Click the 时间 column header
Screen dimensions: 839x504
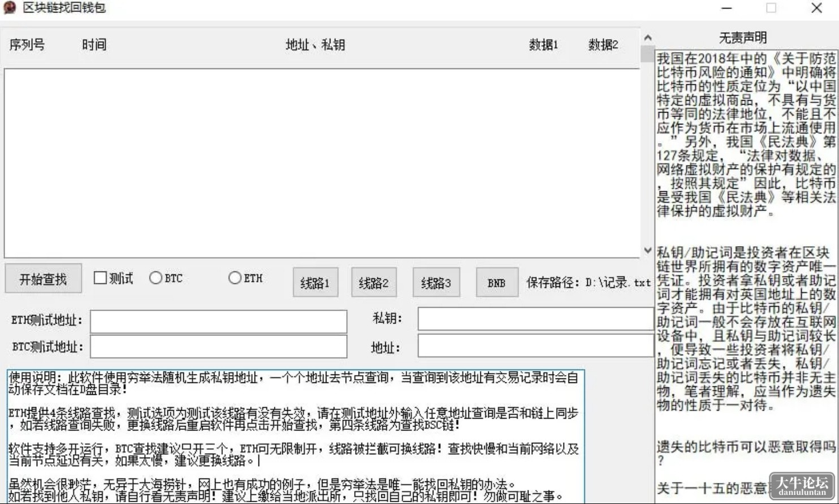pos(94,45)
